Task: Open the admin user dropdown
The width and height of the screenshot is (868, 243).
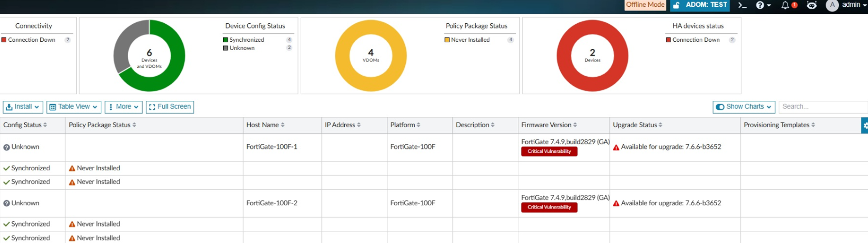Action: click(x=854, y=5)
